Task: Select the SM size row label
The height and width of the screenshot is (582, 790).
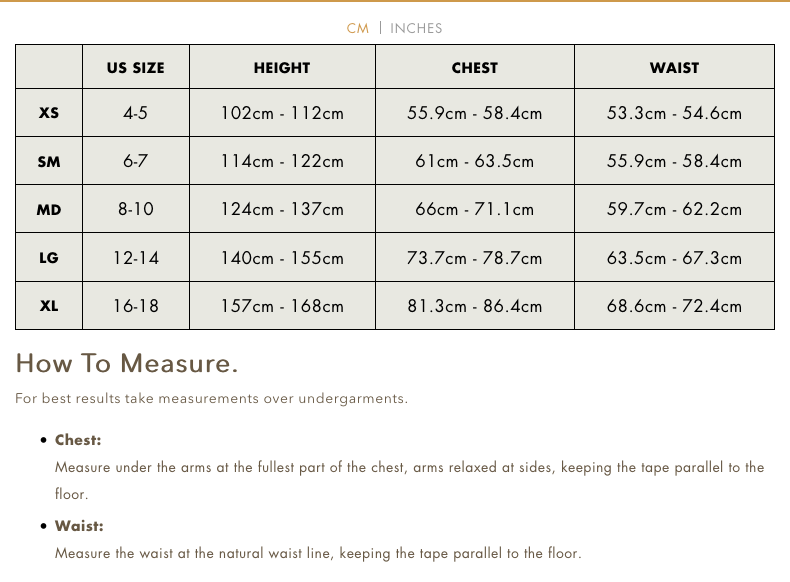Action: point(49,161)
